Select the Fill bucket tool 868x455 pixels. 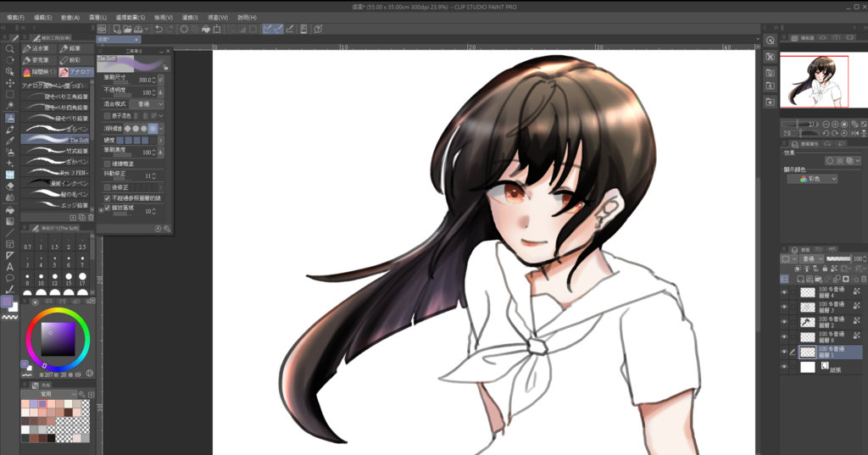tap(9, 210)
